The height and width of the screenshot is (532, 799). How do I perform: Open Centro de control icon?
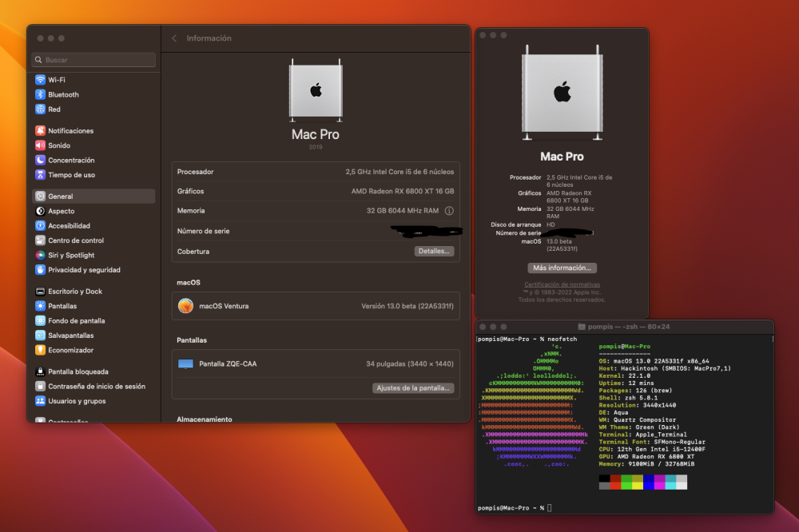(40, 241)
